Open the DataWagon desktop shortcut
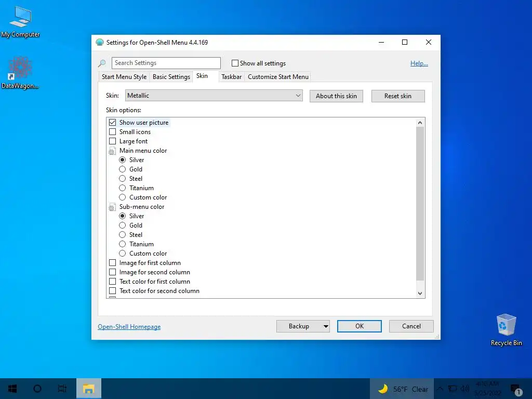 click(20, 73)
